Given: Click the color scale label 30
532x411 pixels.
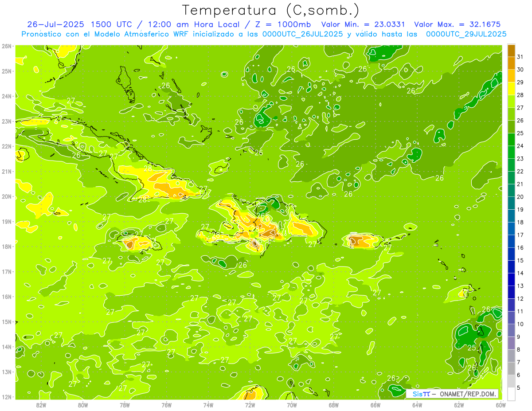Looking at the screenshot, I should tap(520, 70).
